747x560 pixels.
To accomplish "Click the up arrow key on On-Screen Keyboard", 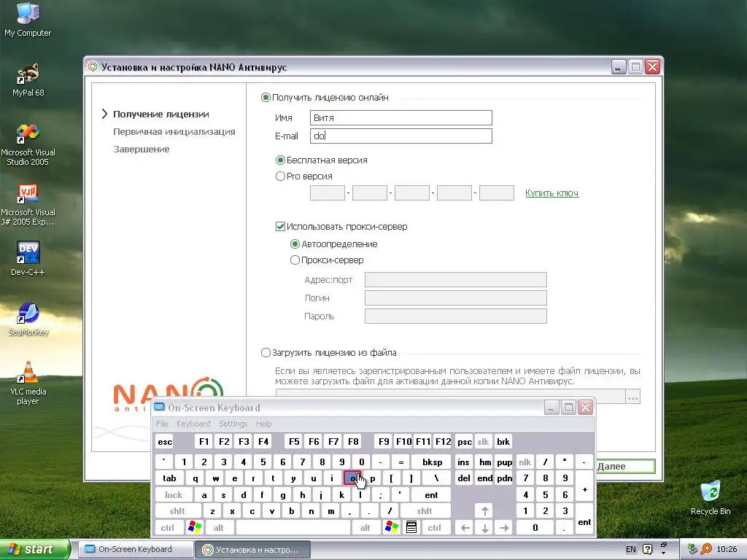I will [484, 511].
